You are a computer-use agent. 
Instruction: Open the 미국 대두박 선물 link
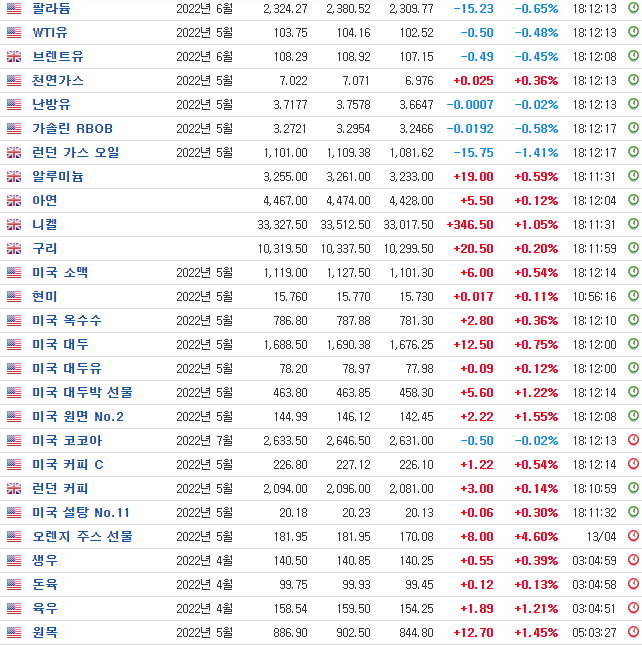(82, 392)
